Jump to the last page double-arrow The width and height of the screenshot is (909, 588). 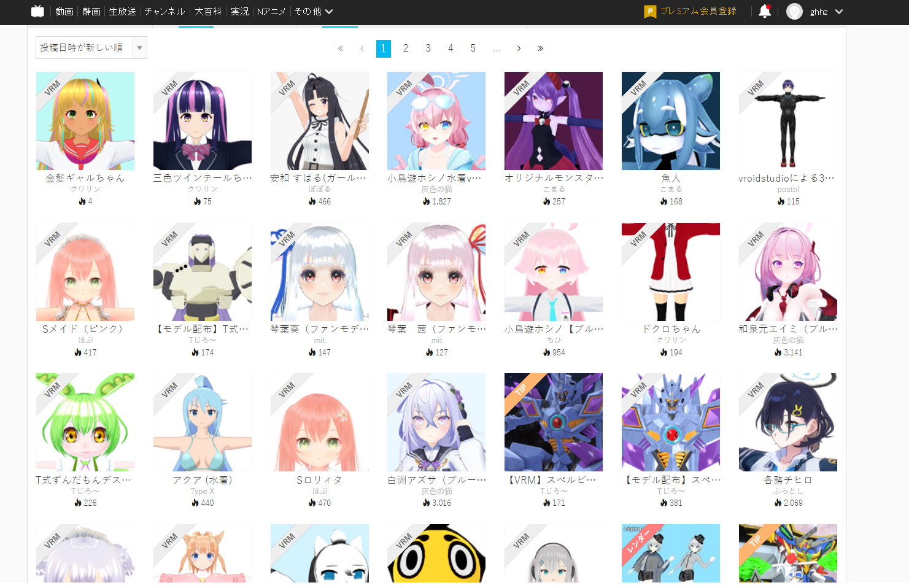point(540,48)
